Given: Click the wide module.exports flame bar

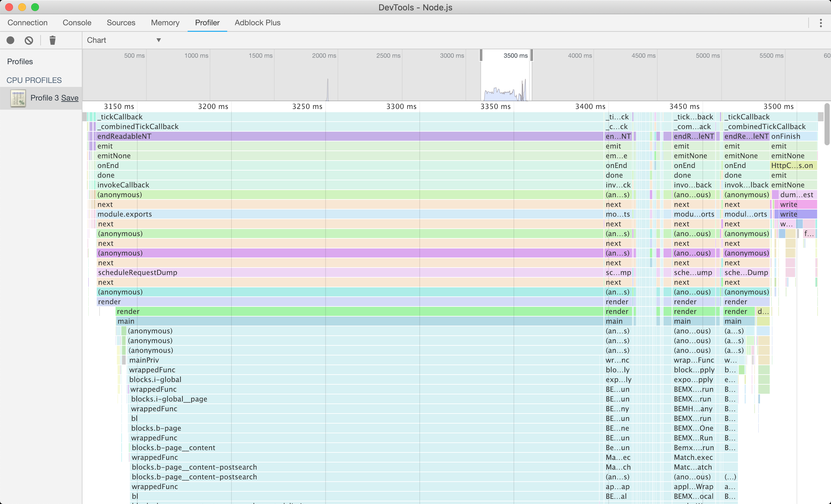Looking at the screenshot, I should 350,214.
